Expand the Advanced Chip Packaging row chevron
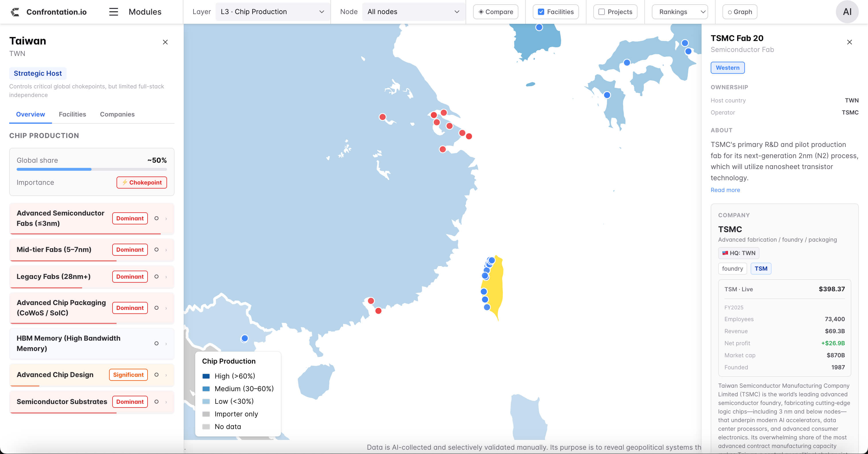 pos(166,308)
